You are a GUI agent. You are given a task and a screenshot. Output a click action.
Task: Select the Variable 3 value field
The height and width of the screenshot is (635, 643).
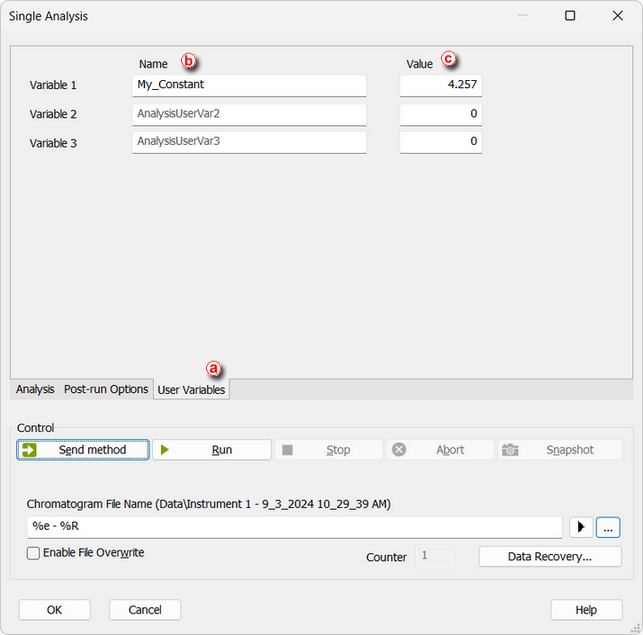440,142
